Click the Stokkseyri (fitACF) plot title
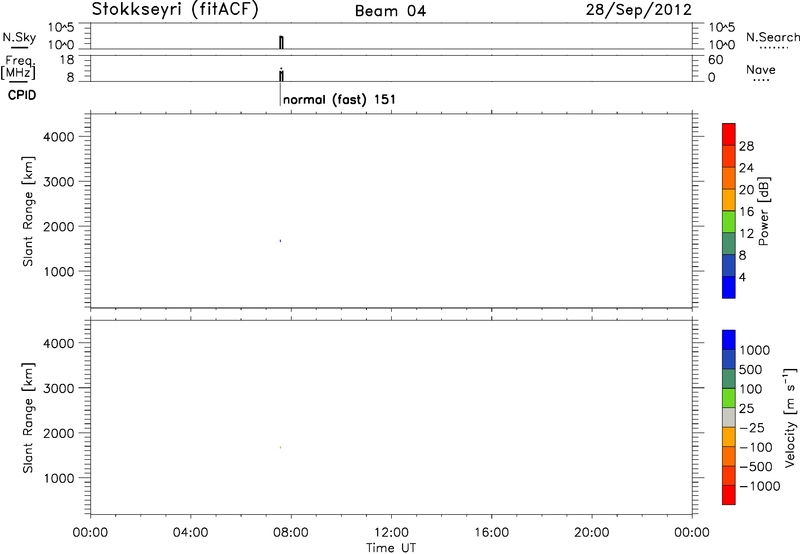 click(x=175, y=9)
